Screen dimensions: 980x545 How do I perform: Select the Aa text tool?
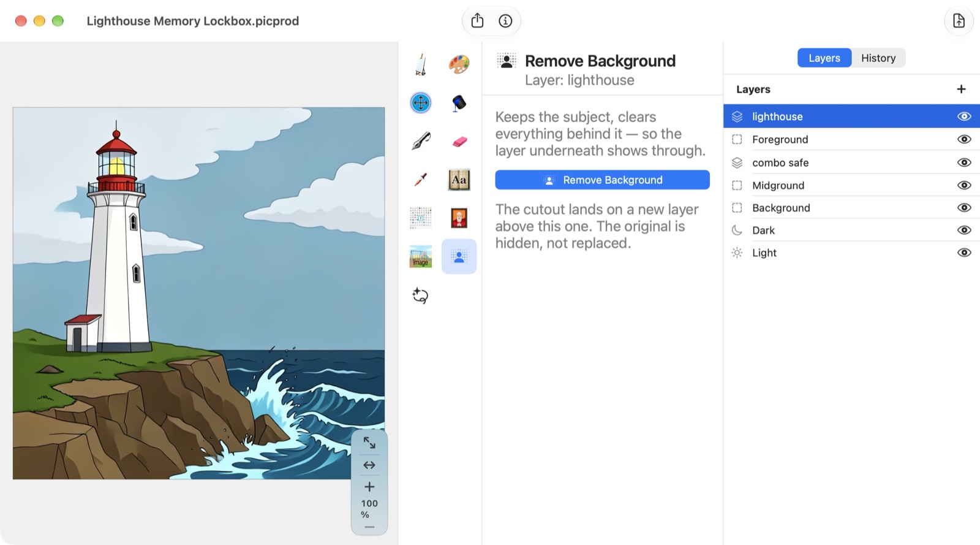click(x=459, y=180)
